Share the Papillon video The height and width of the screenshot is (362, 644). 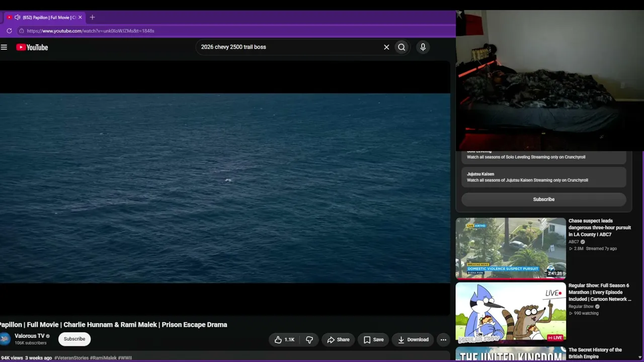click(338, 340)
